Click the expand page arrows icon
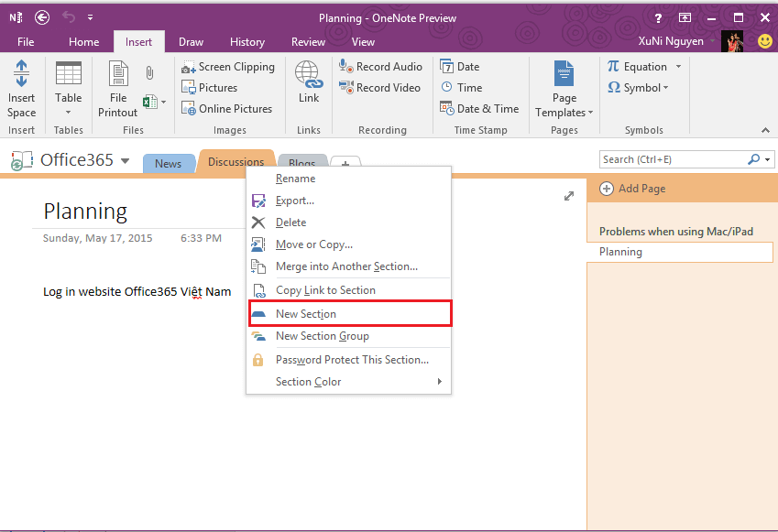Image resolution: width=778 pixels, height=532 pixels. click(x=569, y=196)
